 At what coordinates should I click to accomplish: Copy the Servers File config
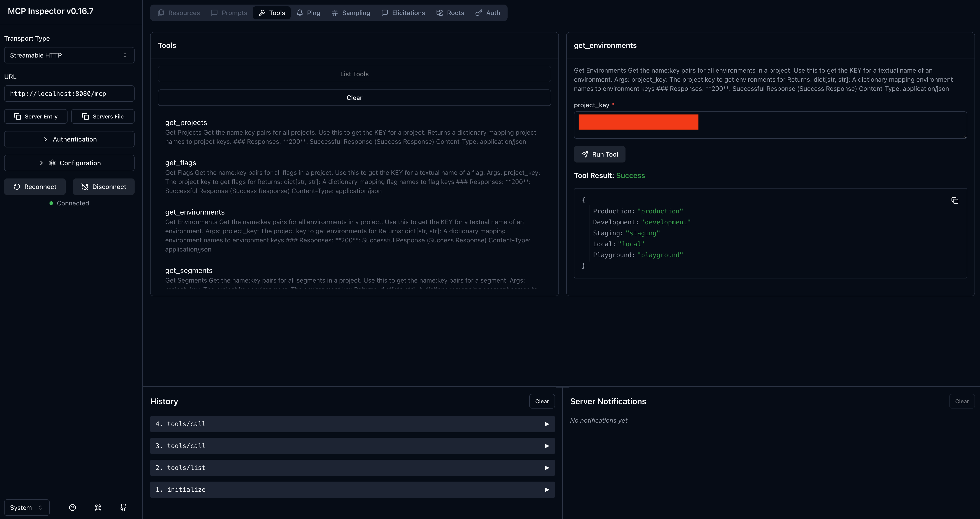(x=103, y=116)
